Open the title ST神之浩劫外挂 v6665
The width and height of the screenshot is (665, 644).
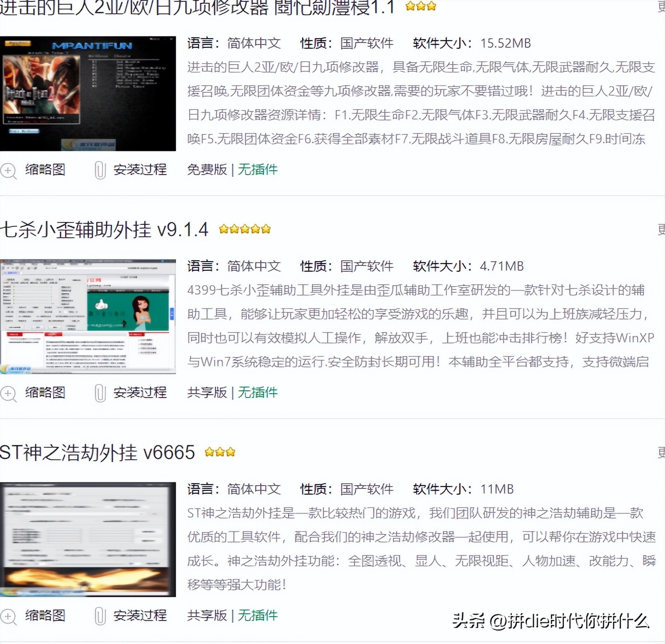coord(97,452)
